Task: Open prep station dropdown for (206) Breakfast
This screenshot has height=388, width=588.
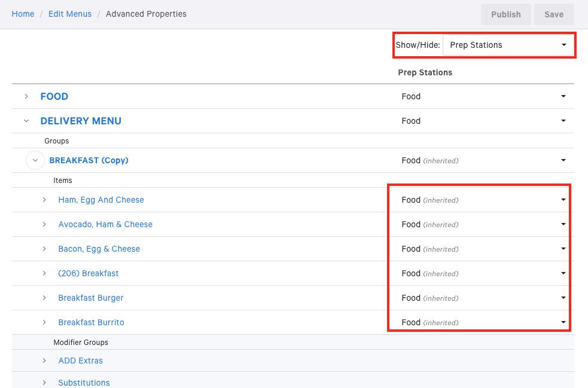Action: pos(563,273)
